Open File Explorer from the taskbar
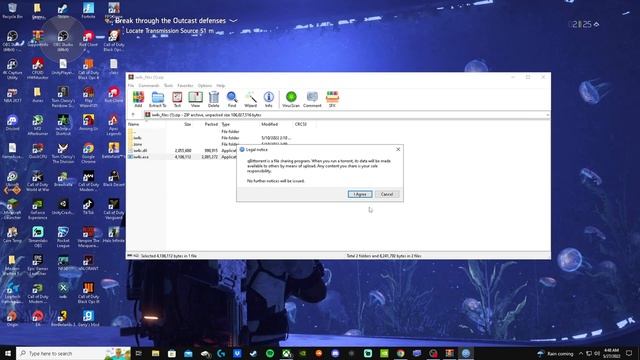The image size is (640, 360). point(156,353)
